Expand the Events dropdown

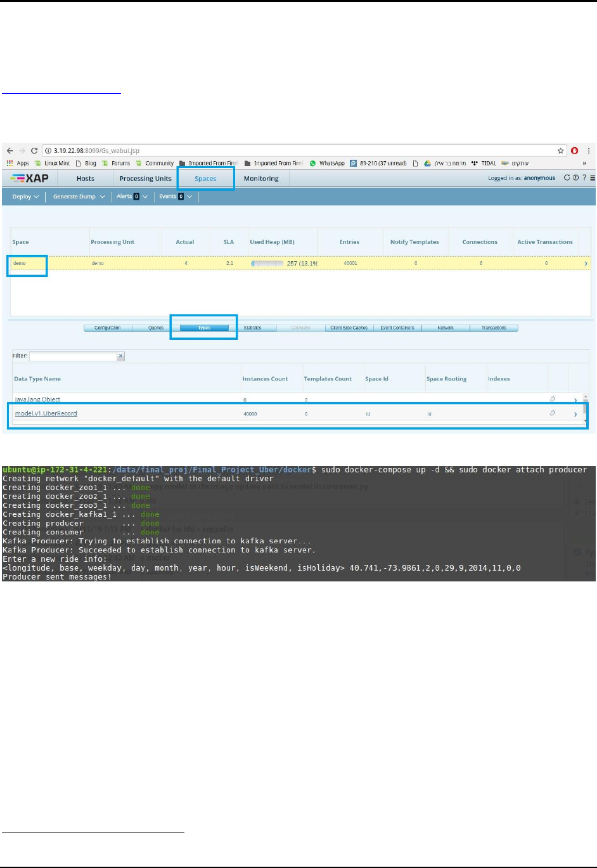point(176,197)
